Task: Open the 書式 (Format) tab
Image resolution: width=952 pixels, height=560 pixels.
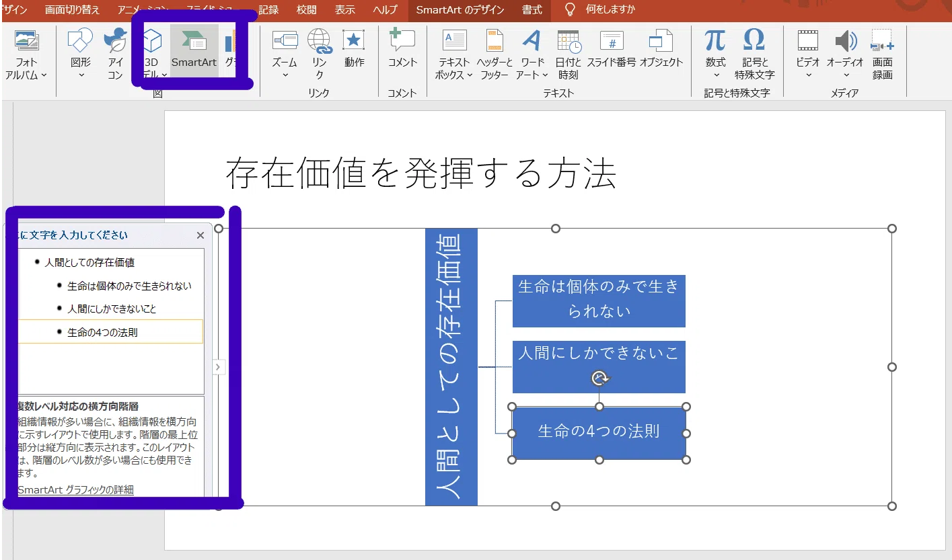Action: tap(532, 10)
